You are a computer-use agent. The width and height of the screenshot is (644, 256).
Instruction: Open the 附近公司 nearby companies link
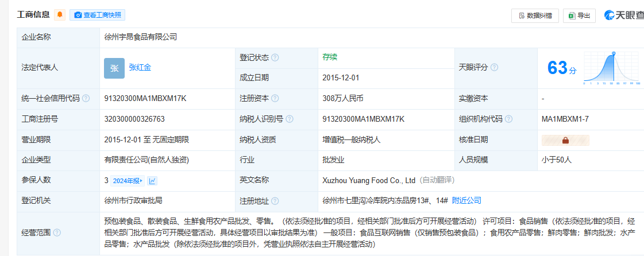coord(466,201)
